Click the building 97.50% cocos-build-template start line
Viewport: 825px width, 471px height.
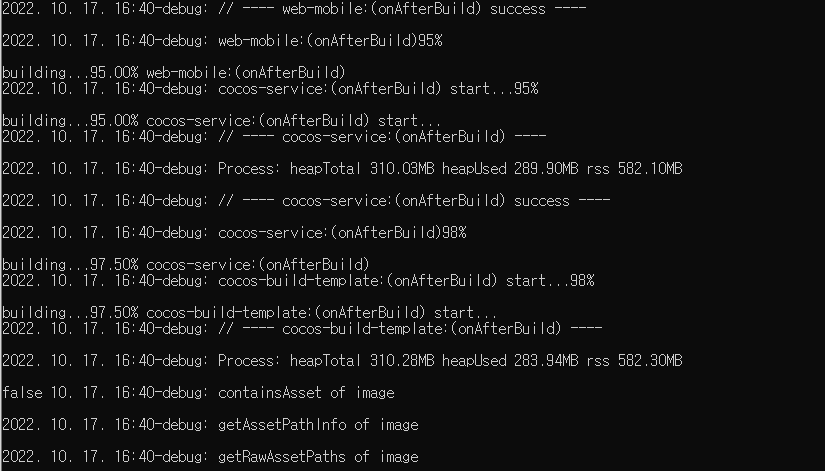tap(249, 312)
